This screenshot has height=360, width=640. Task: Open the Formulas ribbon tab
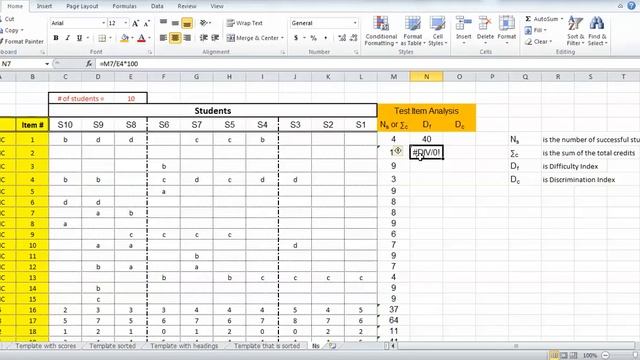(x=124, y=6)
